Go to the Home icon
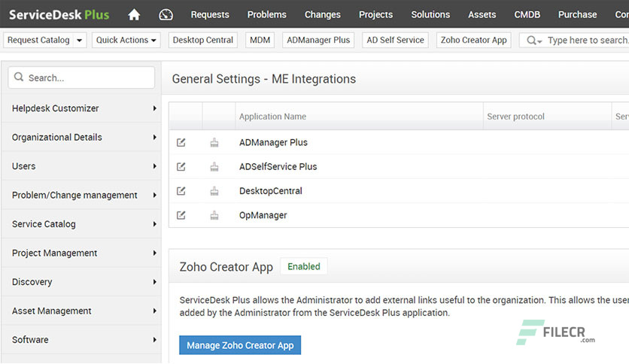Image resolution: width=629 pixels, height=364 pixels. [134, 15]
